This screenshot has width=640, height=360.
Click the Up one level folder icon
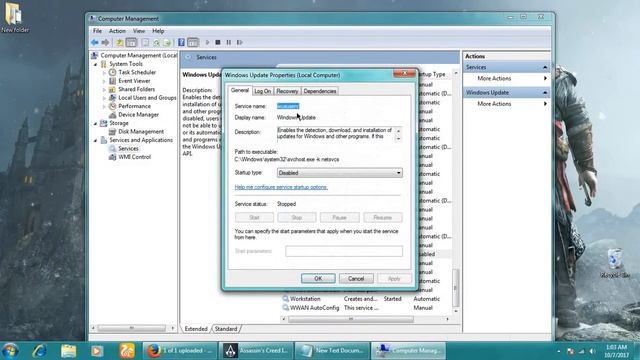point(120,42)
